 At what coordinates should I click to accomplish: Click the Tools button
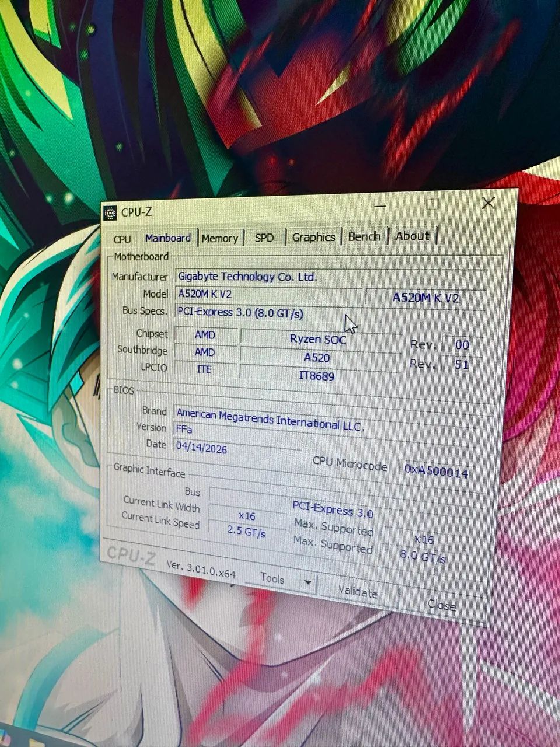point(272,578)
